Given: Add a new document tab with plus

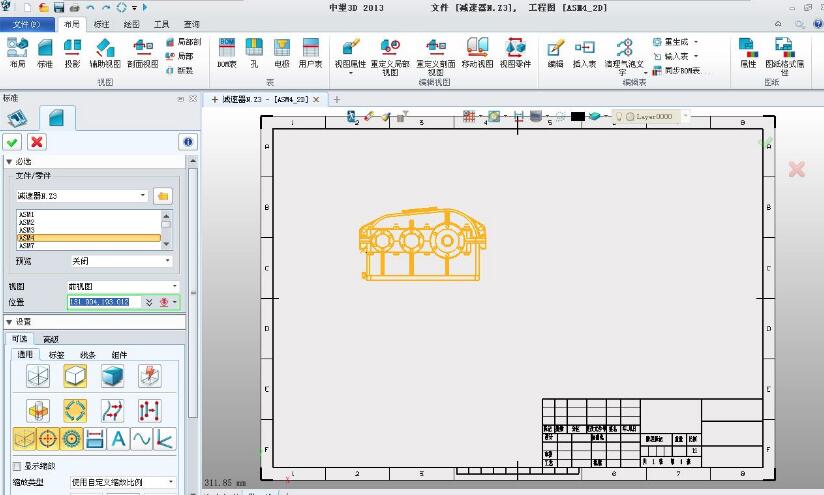Looking at the screenshot, I should [x=337, y=99].
